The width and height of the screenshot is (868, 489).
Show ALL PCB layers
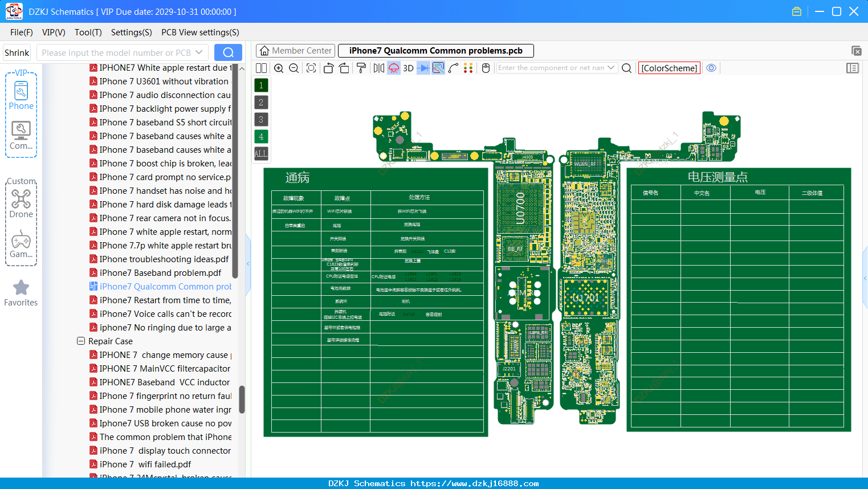pos(261,153)
